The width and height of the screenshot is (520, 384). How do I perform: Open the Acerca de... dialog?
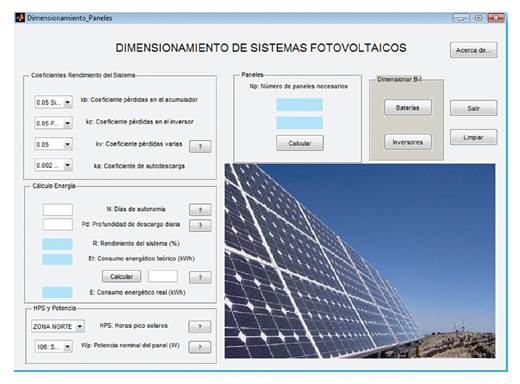[x=473, y=50]
